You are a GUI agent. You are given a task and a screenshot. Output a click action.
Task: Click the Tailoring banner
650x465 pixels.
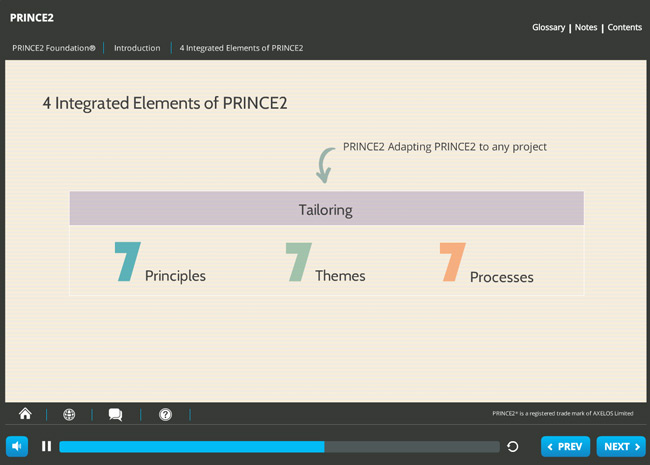coord(327,208)
